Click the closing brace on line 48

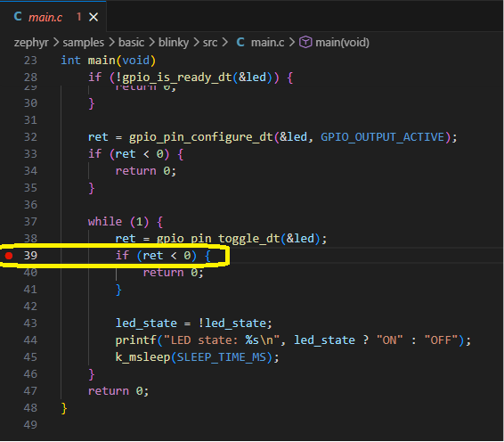tap(64, 408)
